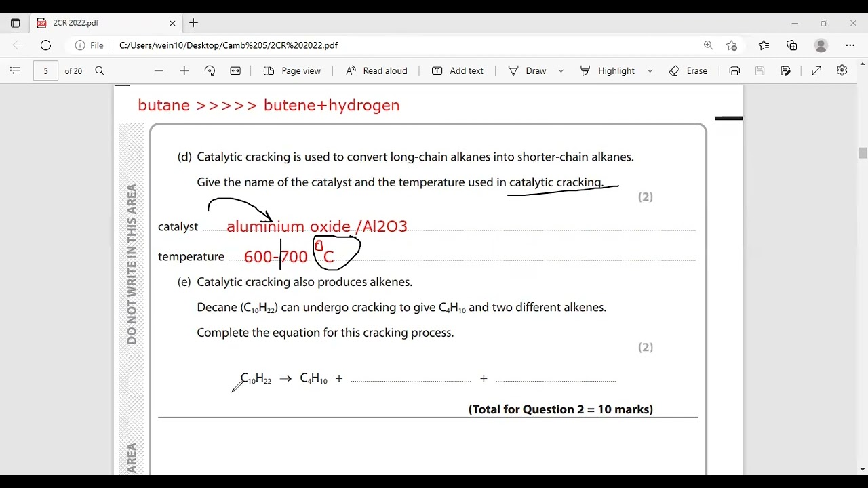
Task: Print the PDF document
Action: point(734,70)
